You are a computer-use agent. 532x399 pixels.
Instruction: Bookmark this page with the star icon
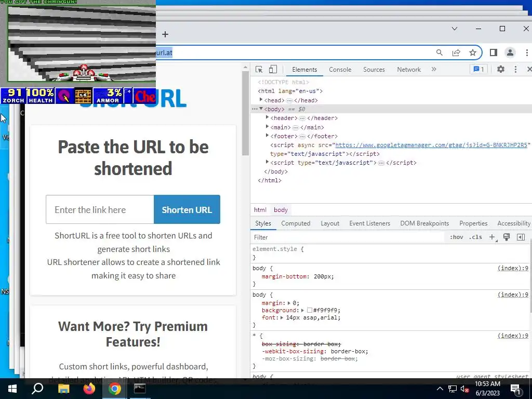[x=473, y=52]
